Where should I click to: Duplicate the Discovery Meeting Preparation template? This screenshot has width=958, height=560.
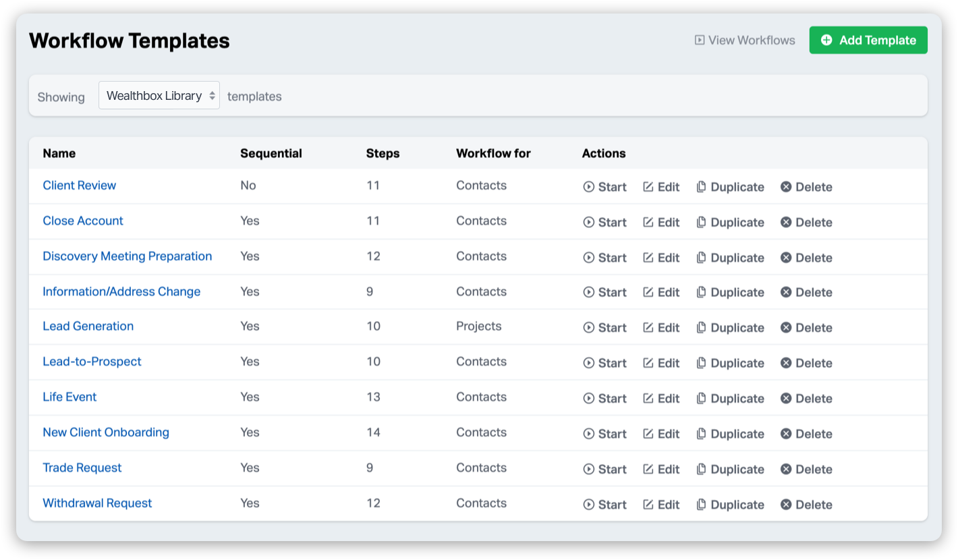coord(730,258)
